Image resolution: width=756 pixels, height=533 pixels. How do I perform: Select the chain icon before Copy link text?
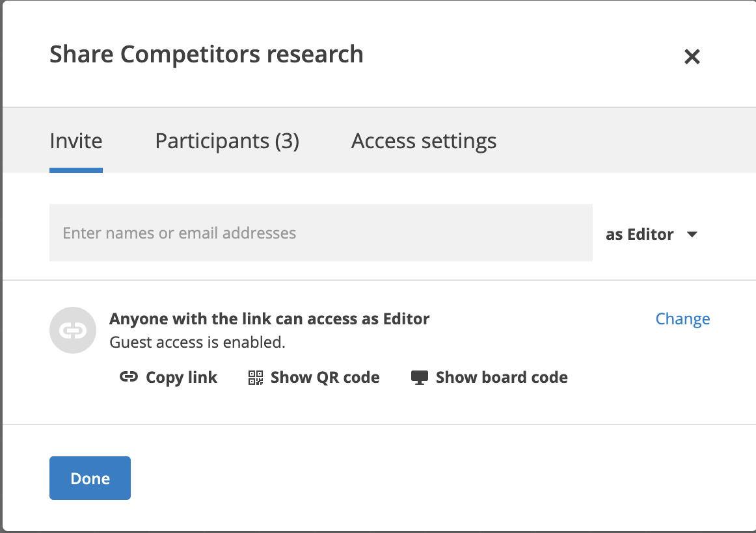coord(129,377)
